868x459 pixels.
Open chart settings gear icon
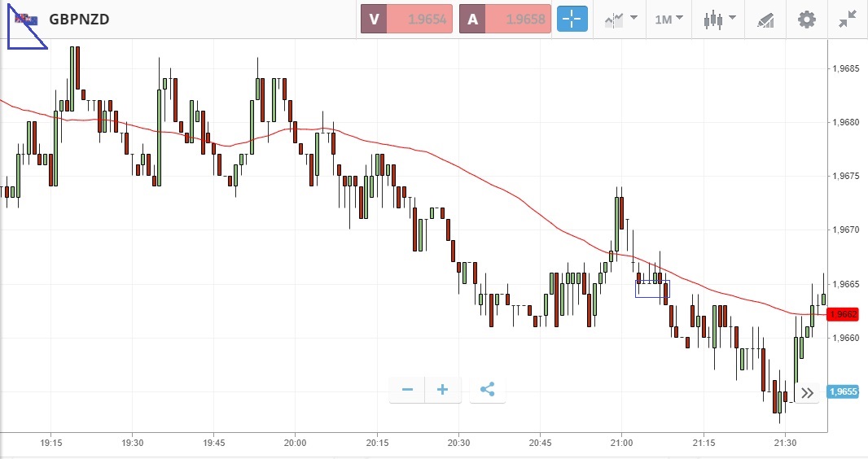pyautogui.click(x=806, y=20)
